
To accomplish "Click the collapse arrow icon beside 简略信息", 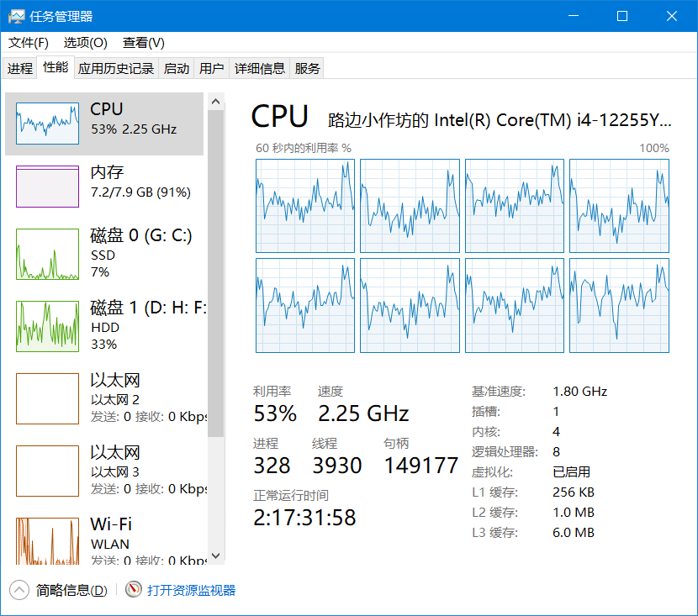I will 19,590.
